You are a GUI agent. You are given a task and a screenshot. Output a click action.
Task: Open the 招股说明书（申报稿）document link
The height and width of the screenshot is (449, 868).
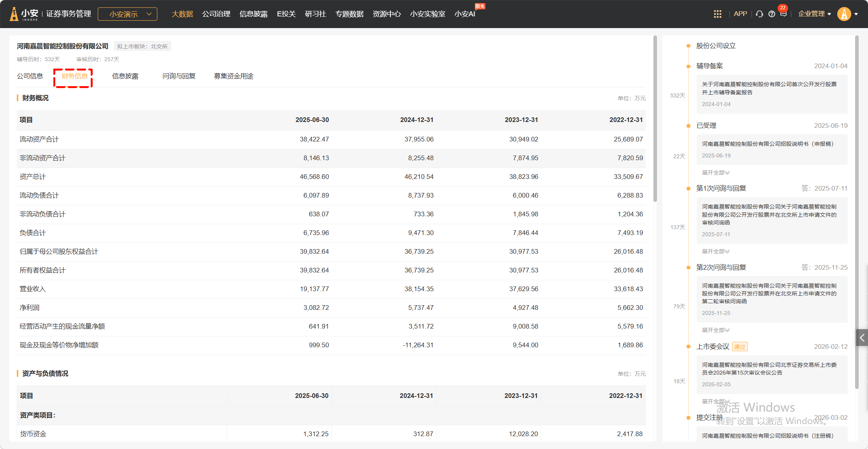pos(768,144)
